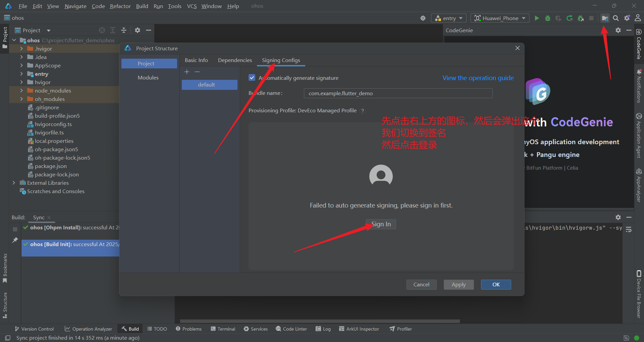Click soft-wrap icon in build output
The height and width of the screenshot is (342, 644).
629,230
